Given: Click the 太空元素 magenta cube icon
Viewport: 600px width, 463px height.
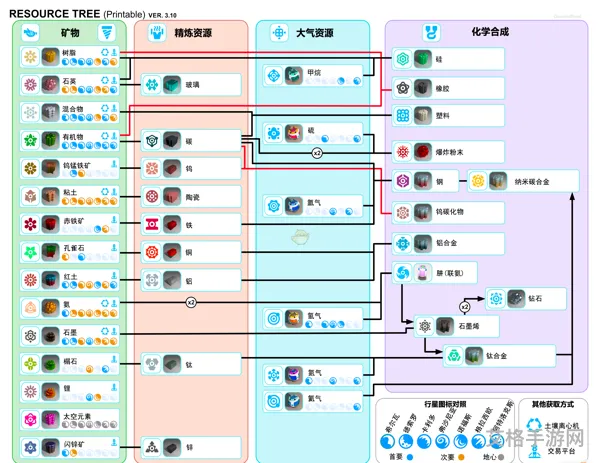Looking at the screenshot, I should pyautogui.click(x=50, y=419).
